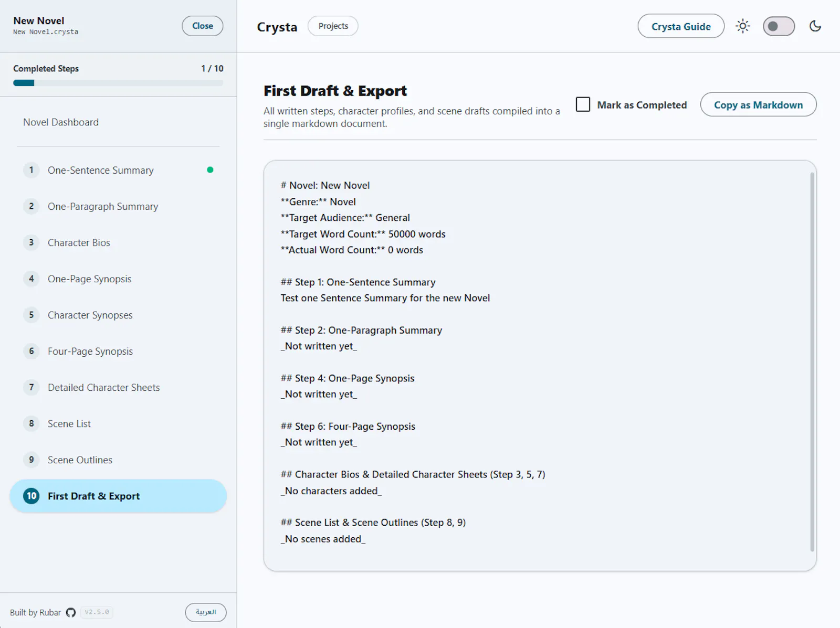Click 'Actual Word Count: 0 words' line

pyautogui.click(x=352, y=250)
